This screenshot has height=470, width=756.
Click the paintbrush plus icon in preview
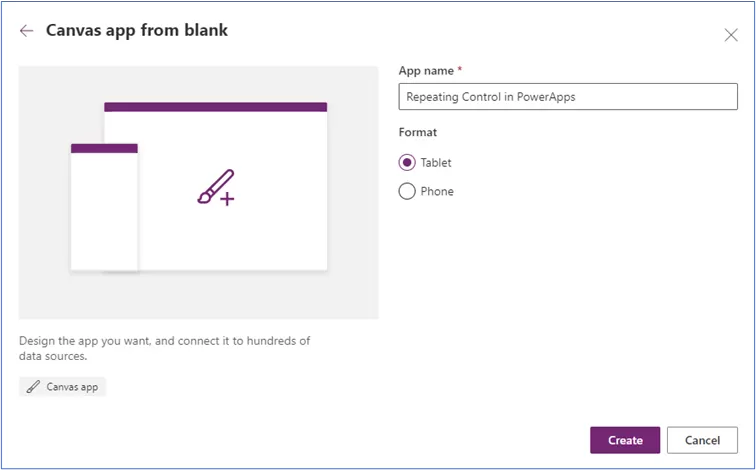click(x=215, y=188)
